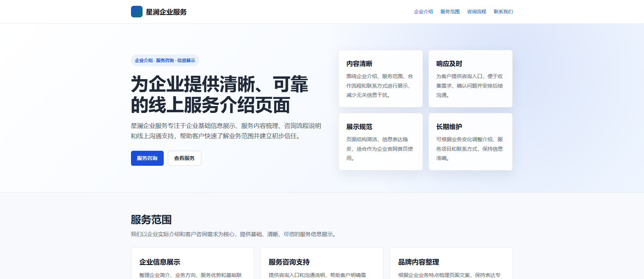Click the 展示规范 card title
This screenshot has height=279, width=644.
coord(360,127)
